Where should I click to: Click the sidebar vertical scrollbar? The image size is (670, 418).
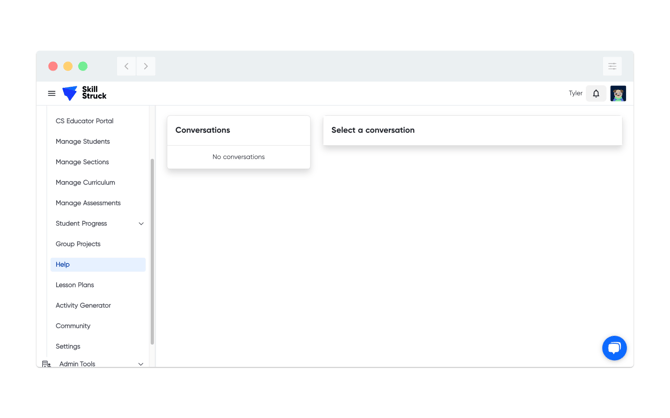(x=152, y=250)
